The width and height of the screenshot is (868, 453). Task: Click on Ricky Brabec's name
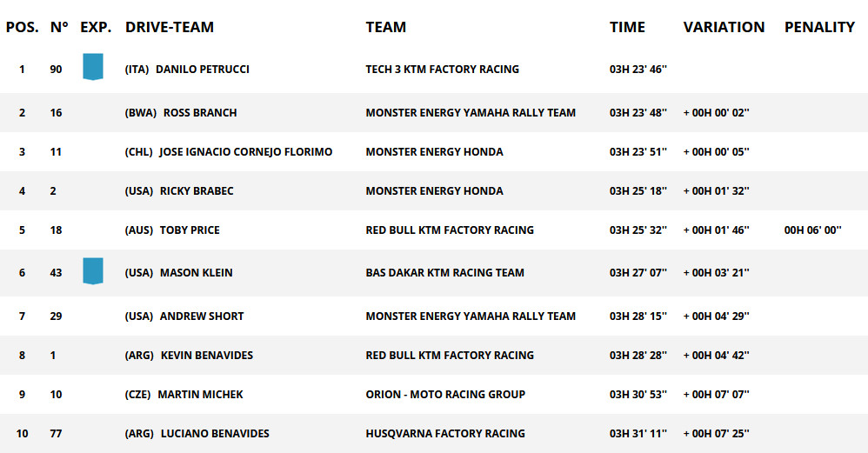click(197, 191)
